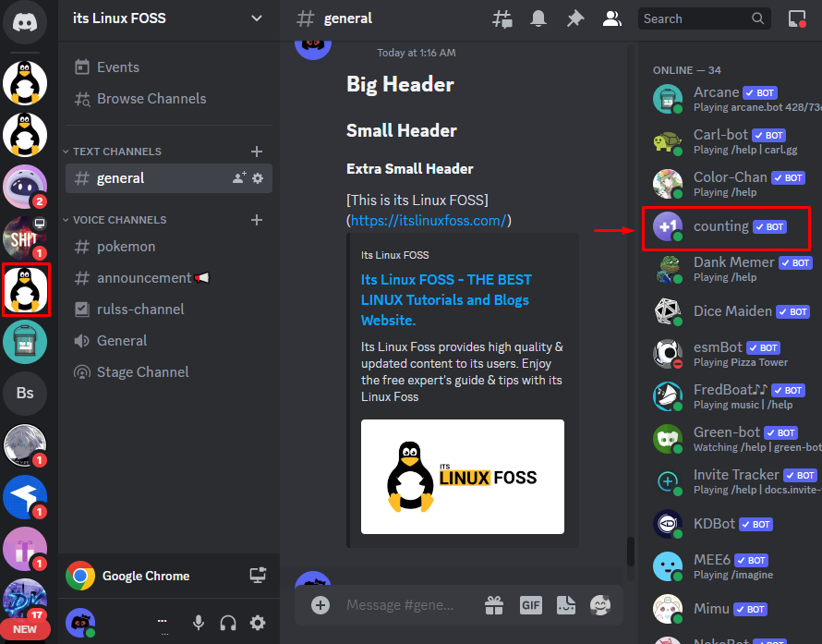Image resolution: width=822 pixels, height=644 pixels.
Task: Edit general channel settings gear
Action: pyautogui.click(x=258, y=178)
